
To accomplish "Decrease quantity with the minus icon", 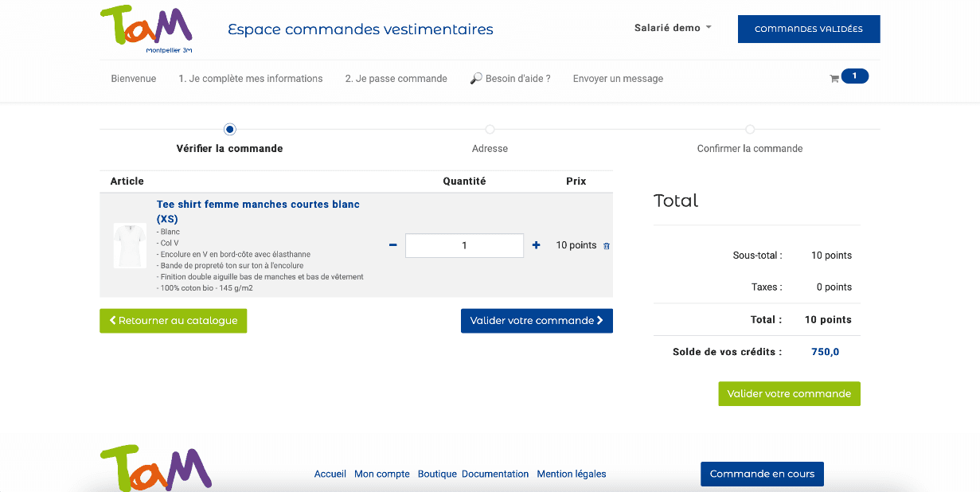I will (392, 245).
